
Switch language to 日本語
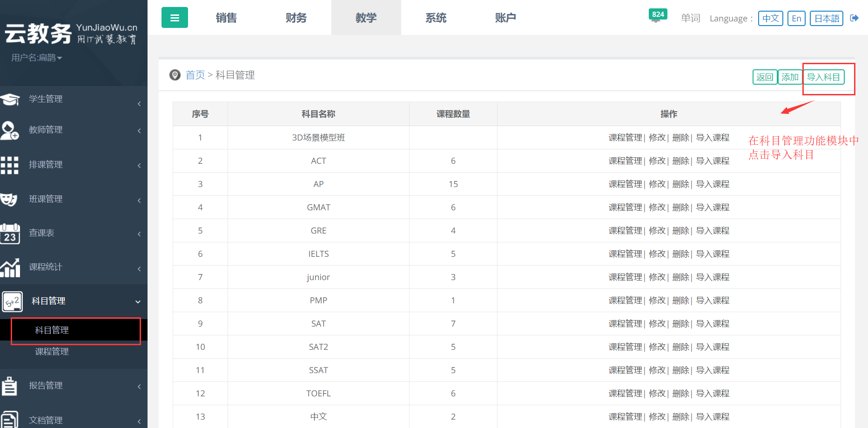coord(827,18)
